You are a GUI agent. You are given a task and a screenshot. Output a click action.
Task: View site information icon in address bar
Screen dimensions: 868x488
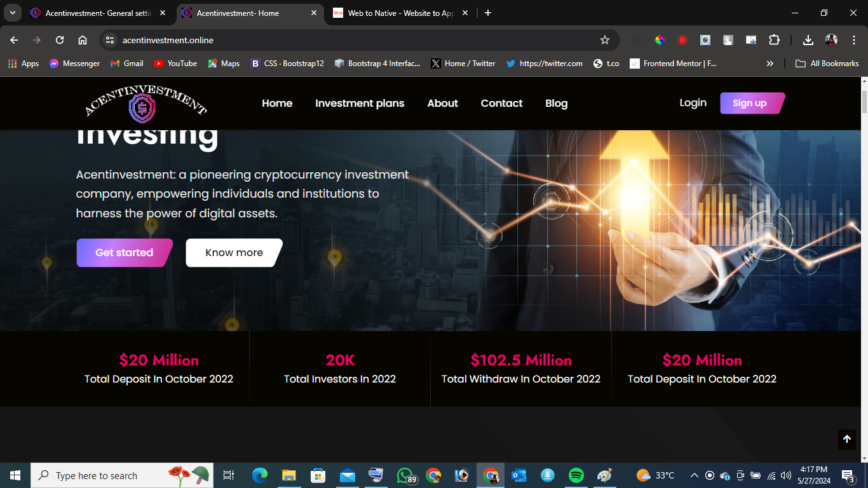coord(110,40)
